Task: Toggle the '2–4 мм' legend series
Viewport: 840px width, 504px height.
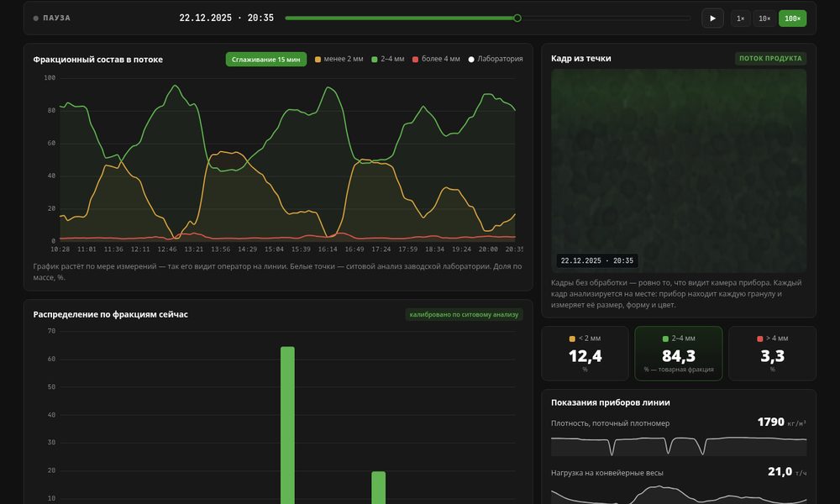Action: pos(388,59)
